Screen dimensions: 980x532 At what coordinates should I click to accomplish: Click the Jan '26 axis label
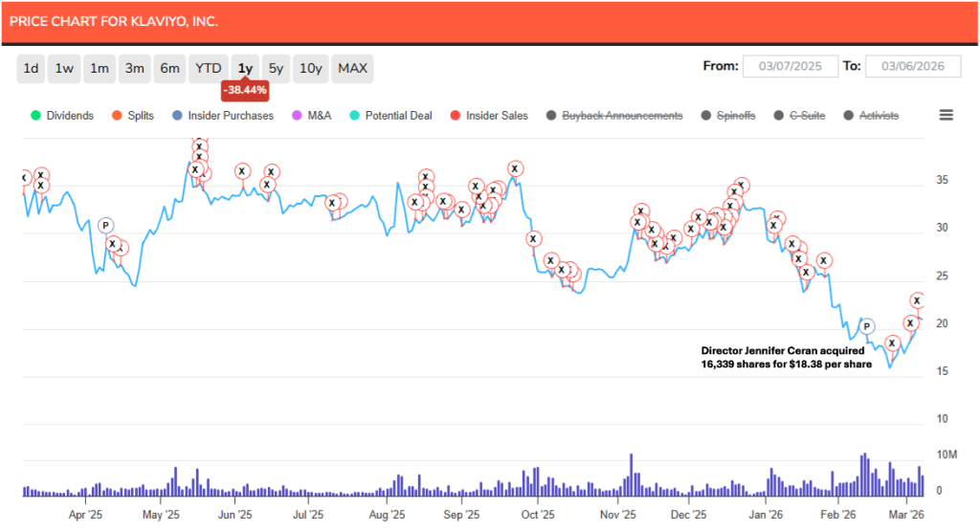click(x=766, y=515)
